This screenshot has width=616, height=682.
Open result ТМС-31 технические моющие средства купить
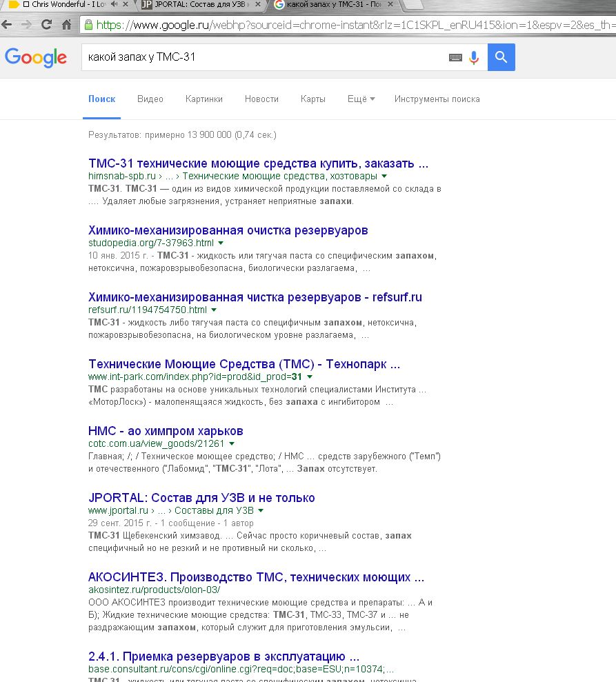[x=259, y=163]
